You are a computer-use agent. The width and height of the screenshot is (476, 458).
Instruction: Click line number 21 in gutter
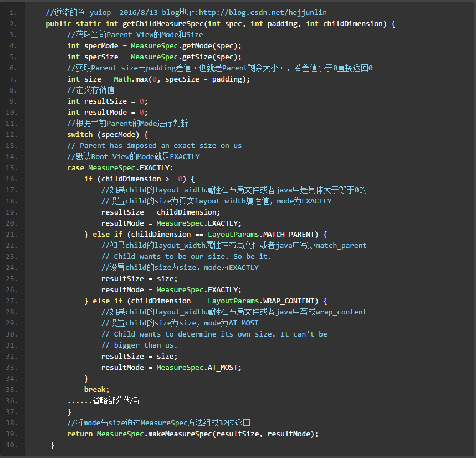point(11,234)
